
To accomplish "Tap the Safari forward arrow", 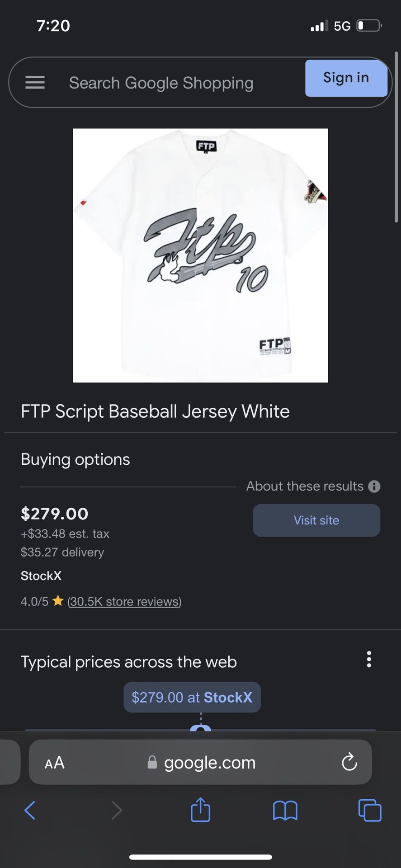I will coord(117,810).
